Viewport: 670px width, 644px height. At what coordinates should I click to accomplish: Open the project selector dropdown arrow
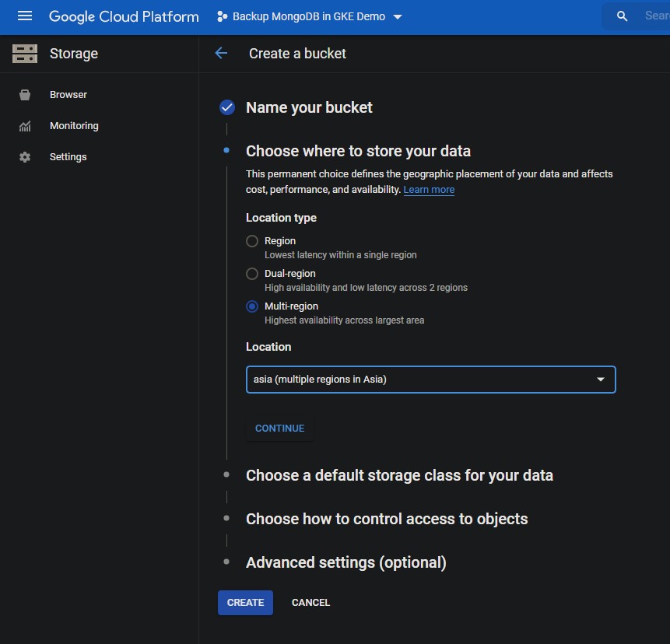(398, 17)
